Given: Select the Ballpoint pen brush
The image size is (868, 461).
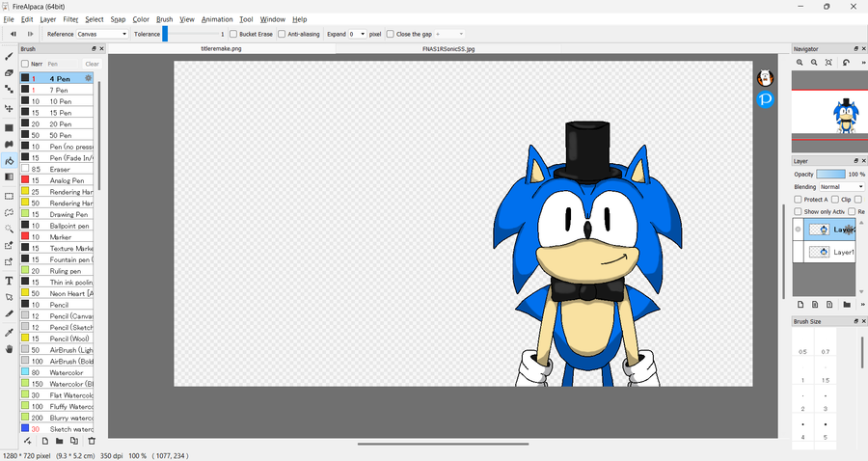Looking at the screenshot, I should (57, 226).
